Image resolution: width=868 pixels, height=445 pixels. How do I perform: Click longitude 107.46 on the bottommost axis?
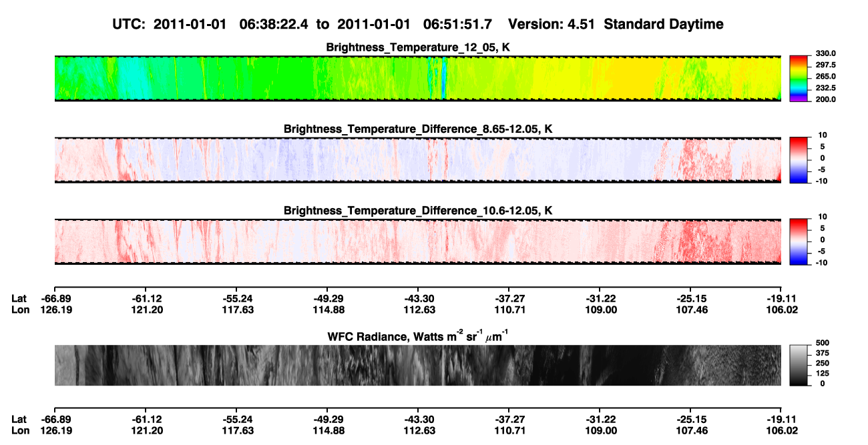coord(692,430)
